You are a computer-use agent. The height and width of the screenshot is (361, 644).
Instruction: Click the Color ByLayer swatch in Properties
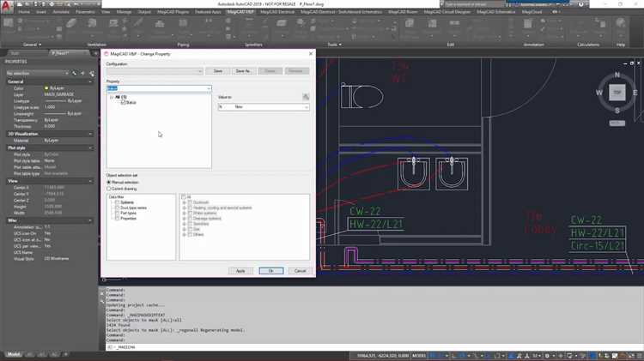(46, 88)
